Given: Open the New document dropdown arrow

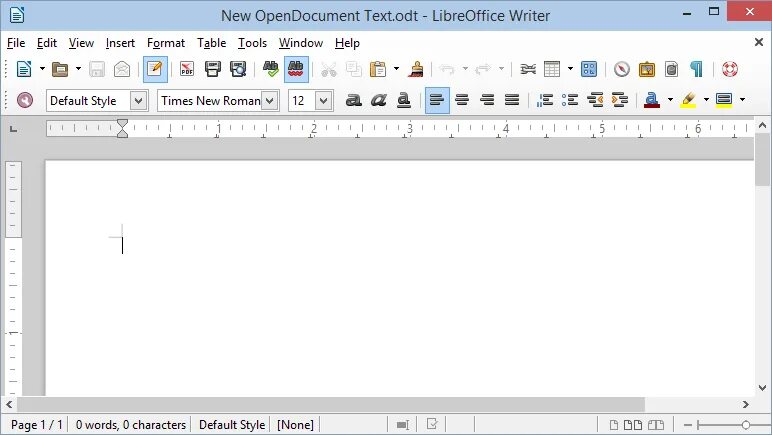Looking at the screenshot, I should tap(42, 69).
